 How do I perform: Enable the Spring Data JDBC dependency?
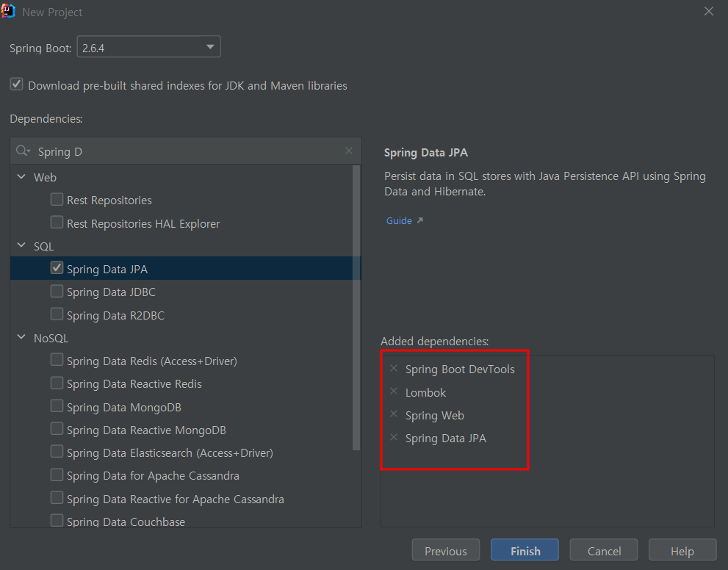coord(57,291)
